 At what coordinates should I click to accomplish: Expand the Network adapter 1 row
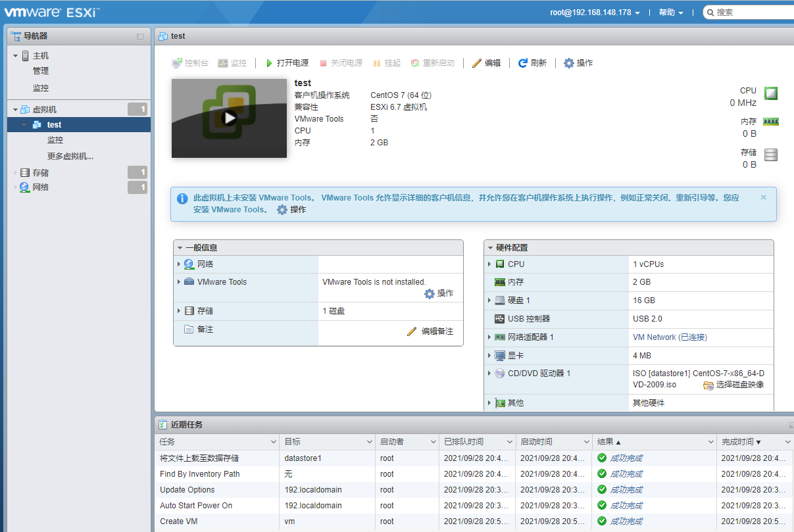(x=489, y=337)
